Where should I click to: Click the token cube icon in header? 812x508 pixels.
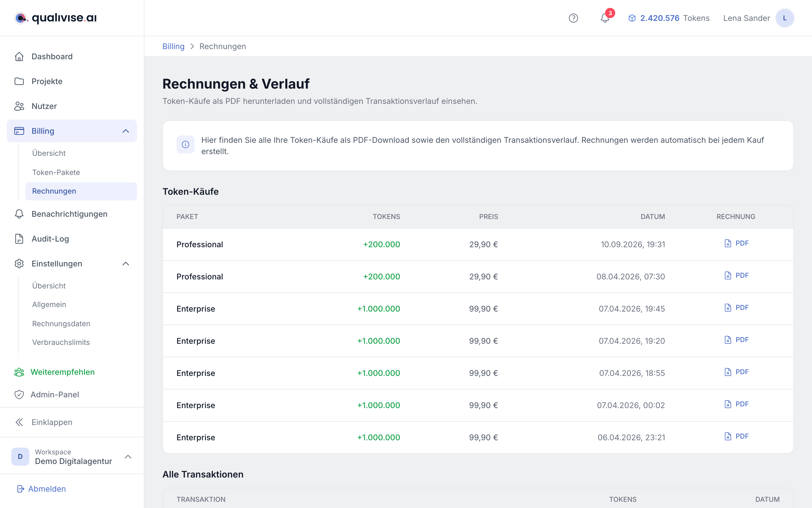click(x=632, y=18)
